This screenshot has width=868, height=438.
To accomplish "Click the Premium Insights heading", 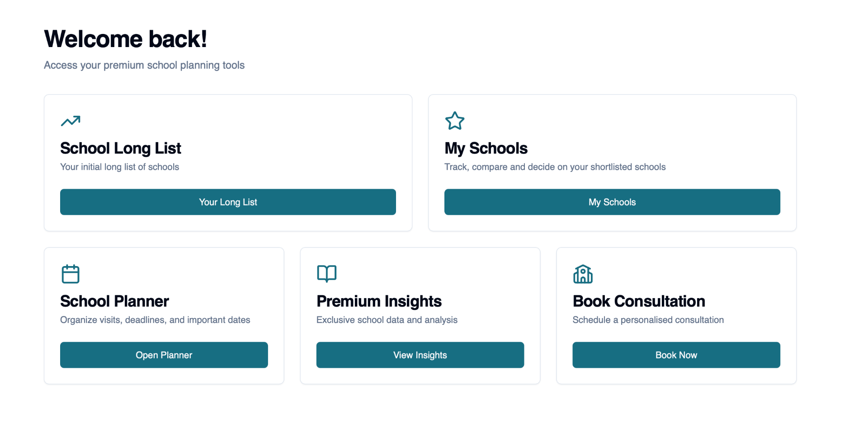I will 379,301.
